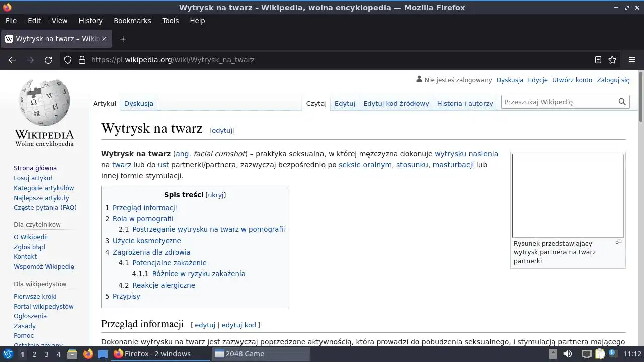This screenshot has width=644, height=362.
Task: Open the Bookmarks menu
Action: pyautogui.click(x=132, y=21)
